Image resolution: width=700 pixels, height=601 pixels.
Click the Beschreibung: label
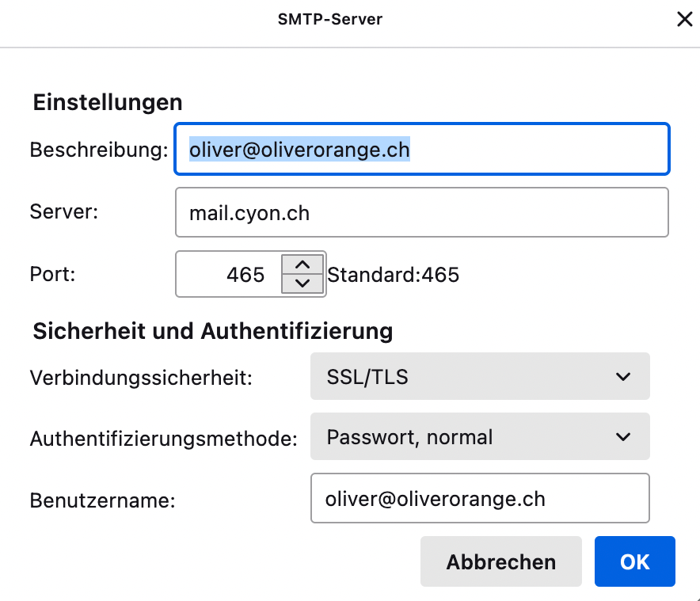(99, 150)
